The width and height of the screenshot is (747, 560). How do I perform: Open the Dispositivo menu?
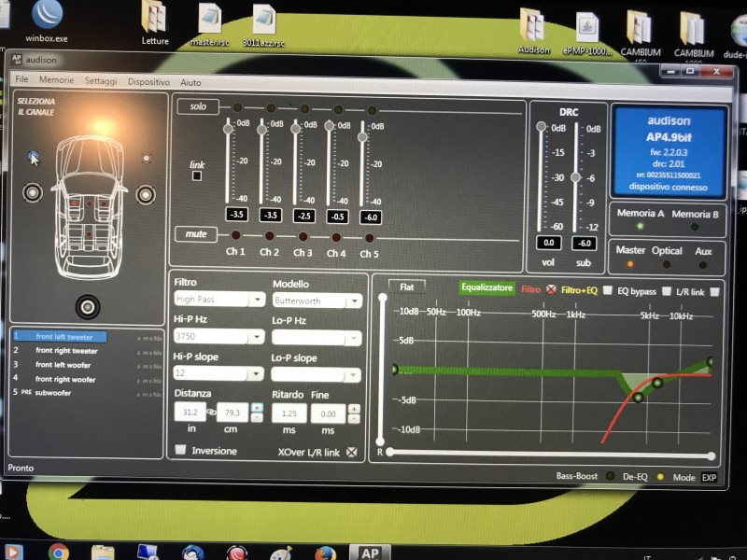pos(148,81)
